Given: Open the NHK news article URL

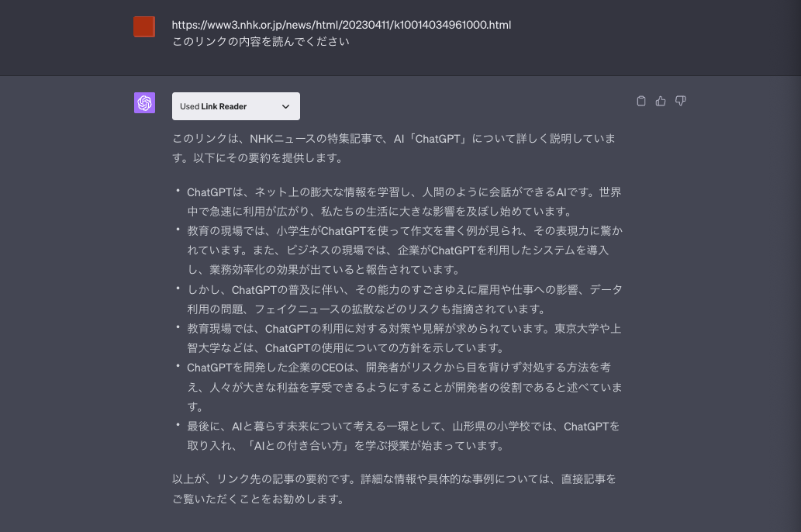Looking at the screenshot, I should pyautogui.click(x=341, y=24).
